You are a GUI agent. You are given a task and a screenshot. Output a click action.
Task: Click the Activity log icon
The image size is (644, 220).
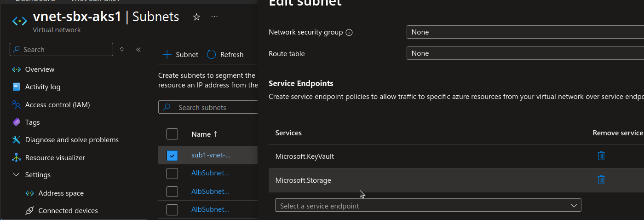click(x=17, y=87)
